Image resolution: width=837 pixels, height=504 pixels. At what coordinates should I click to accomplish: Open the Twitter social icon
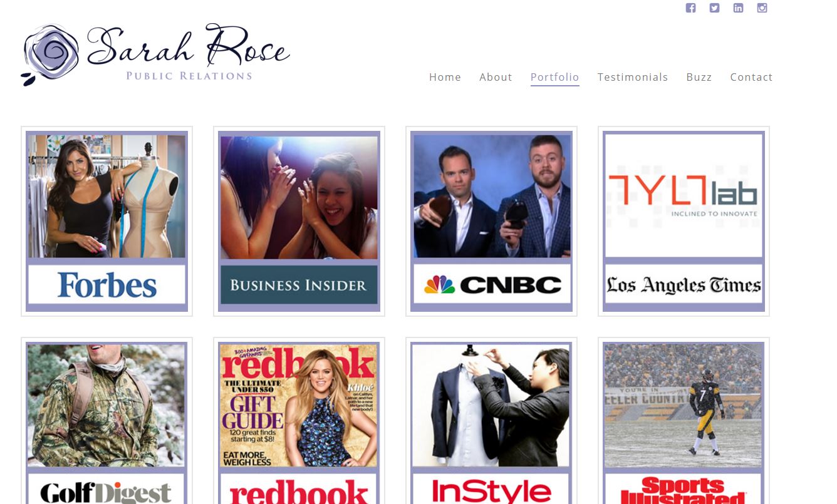pyautogui.click(x=714, y=8)
